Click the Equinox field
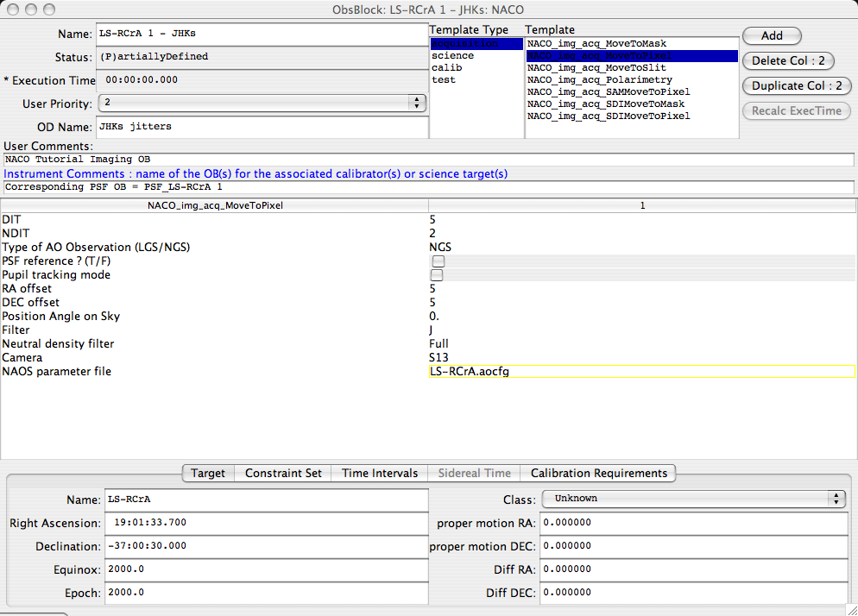Image resolution: width=858 pixels, height=616 pixels. 266,570
